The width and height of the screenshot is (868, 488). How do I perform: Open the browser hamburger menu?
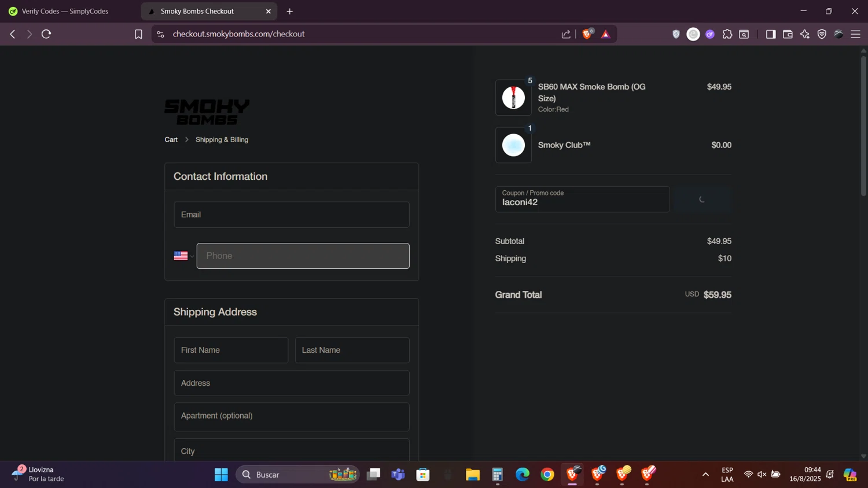pyautogui.click(x=856, y=34)
